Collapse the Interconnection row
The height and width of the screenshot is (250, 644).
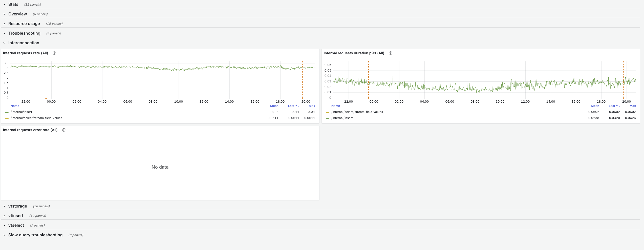pyautogui.click(x=24, y=43)
